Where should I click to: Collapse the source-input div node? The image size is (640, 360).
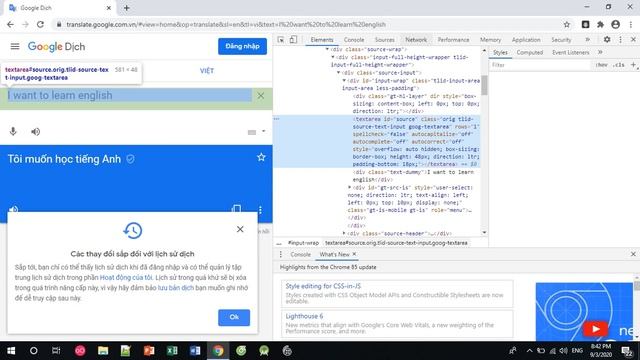click(338, 73)
